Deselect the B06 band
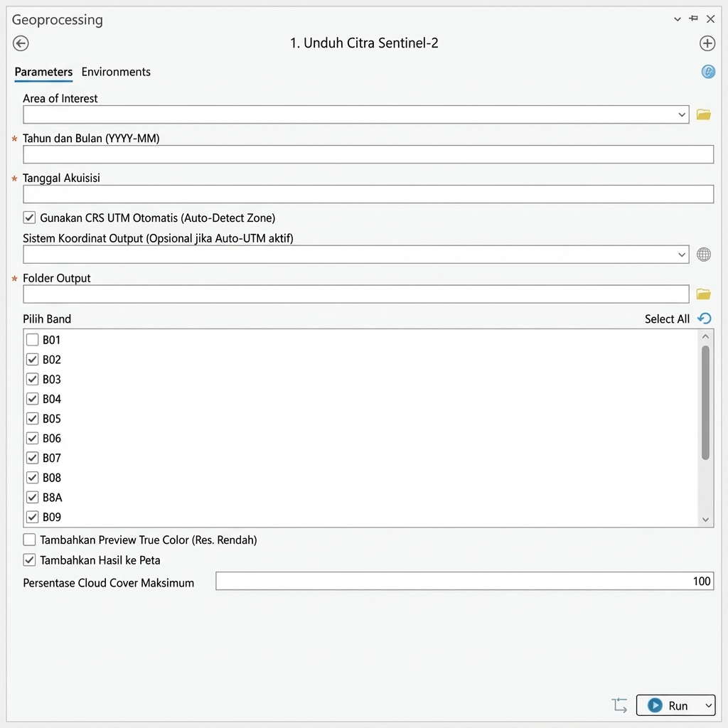Screen dimensions: 728x728 pyautogui.click(x=32, y=438)
